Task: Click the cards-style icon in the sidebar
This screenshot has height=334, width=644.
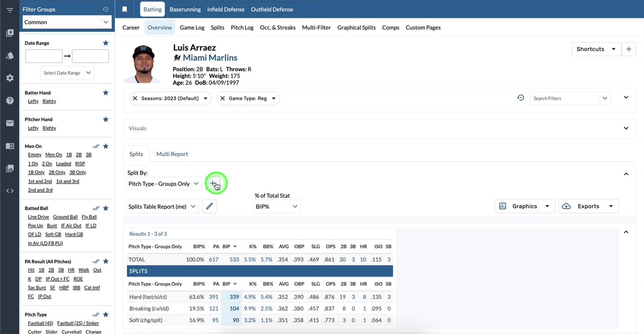Action: point(10,56)
